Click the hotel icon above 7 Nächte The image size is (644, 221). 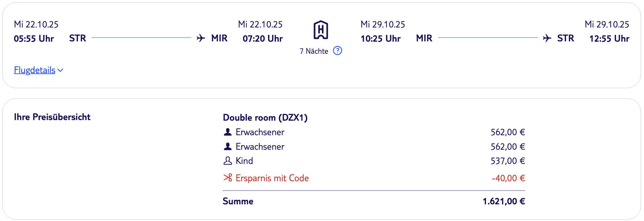[321, 30]
